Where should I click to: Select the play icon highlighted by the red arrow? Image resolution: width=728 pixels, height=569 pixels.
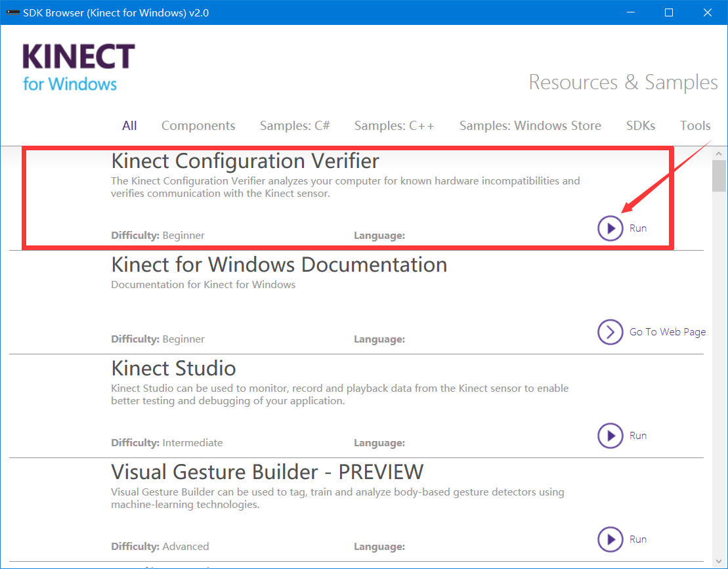click(x=610, y=228)
